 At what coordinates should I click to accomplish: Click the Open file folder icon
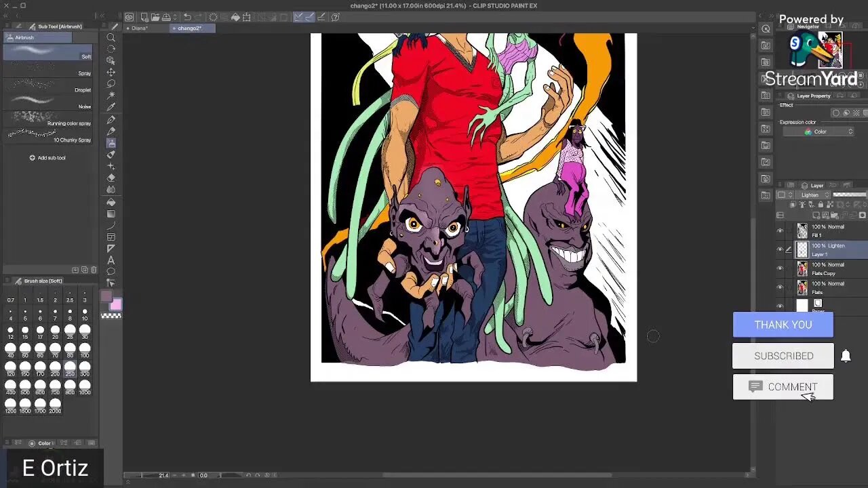(155, 17)
